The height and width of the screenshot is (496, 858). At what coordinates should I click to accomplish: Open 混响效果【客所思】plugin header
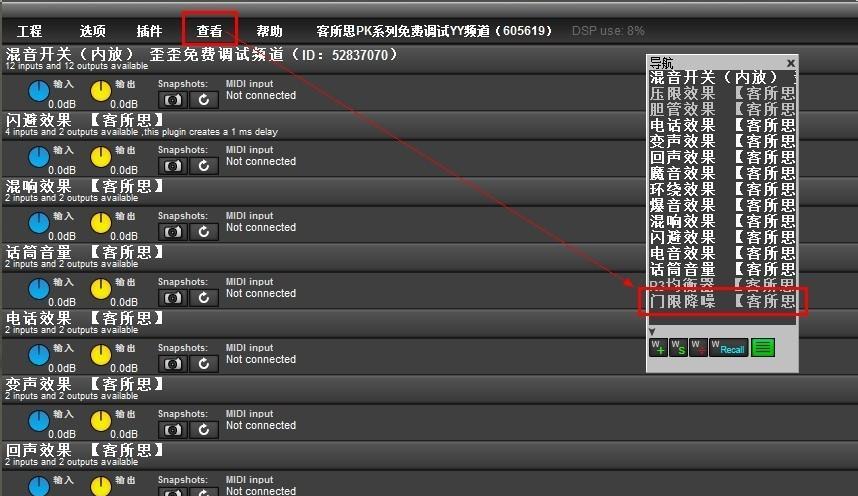point(84,187)
